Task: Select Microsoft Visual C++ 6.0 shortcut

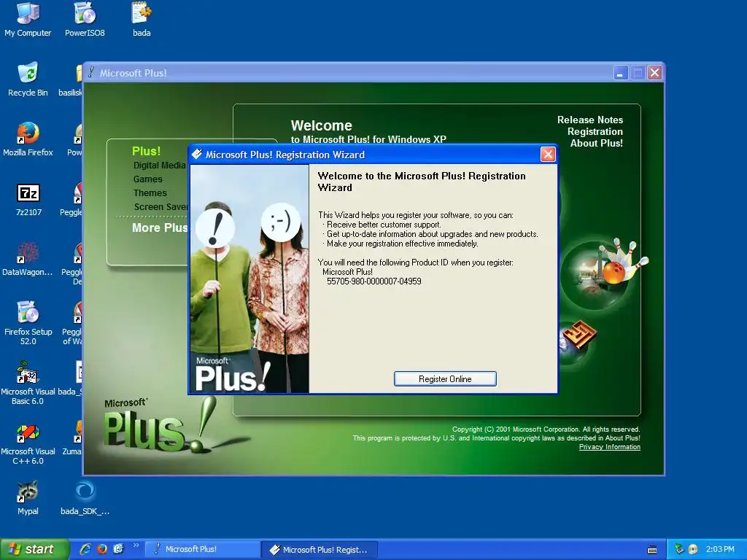Action: point(28,444)
